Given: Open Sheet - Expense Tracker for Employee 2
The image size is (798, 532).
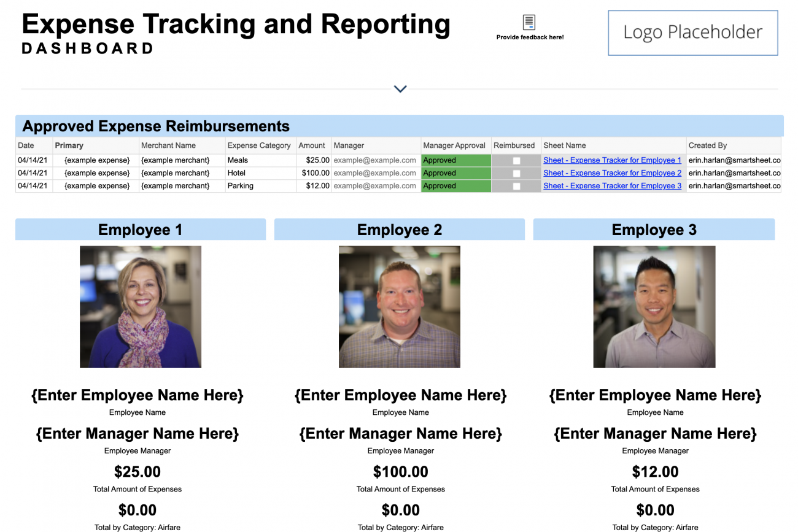Looking at the screenshot, I should (x=612, y=173).
